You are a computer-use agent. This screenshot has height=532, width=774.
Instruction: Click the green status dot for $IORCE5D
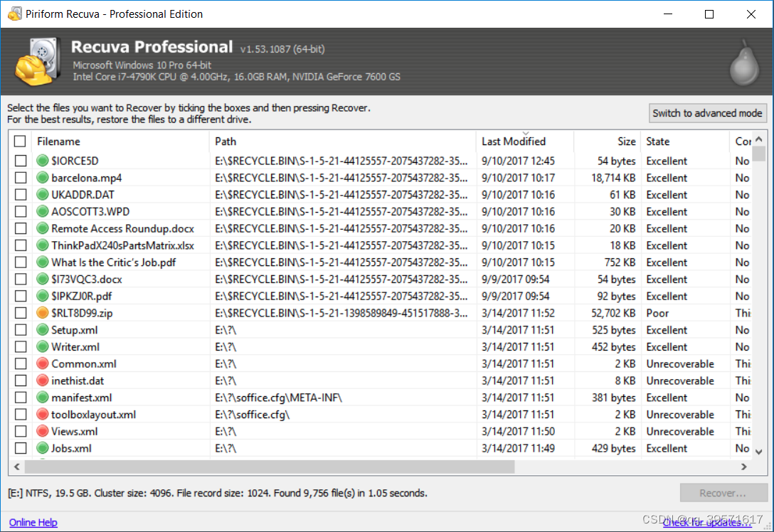43,161
